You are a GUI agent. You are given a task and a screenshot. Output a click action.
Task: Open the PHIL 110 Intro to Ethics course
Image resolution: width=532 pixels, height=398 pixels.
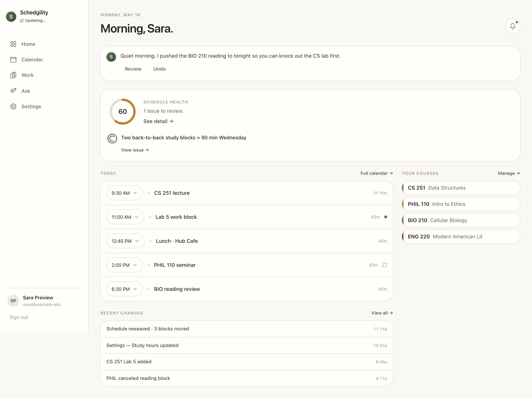pos(461,204)
